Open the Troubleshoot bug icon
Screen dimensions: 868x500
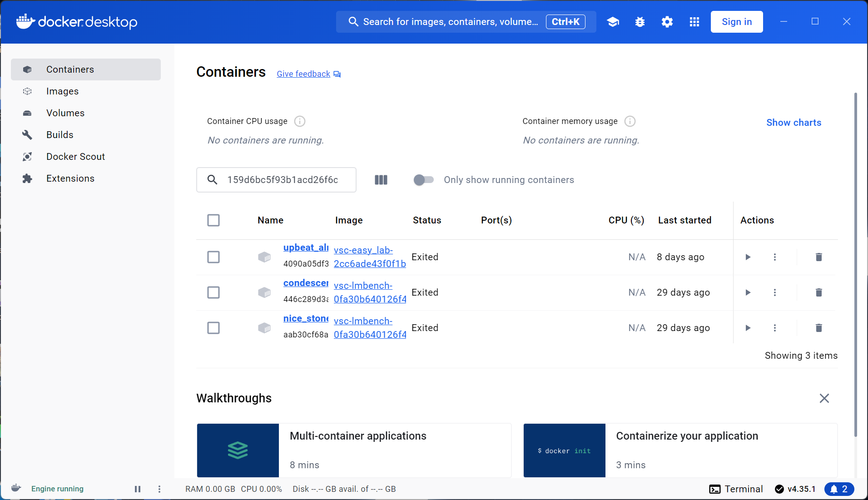[640, 22]
